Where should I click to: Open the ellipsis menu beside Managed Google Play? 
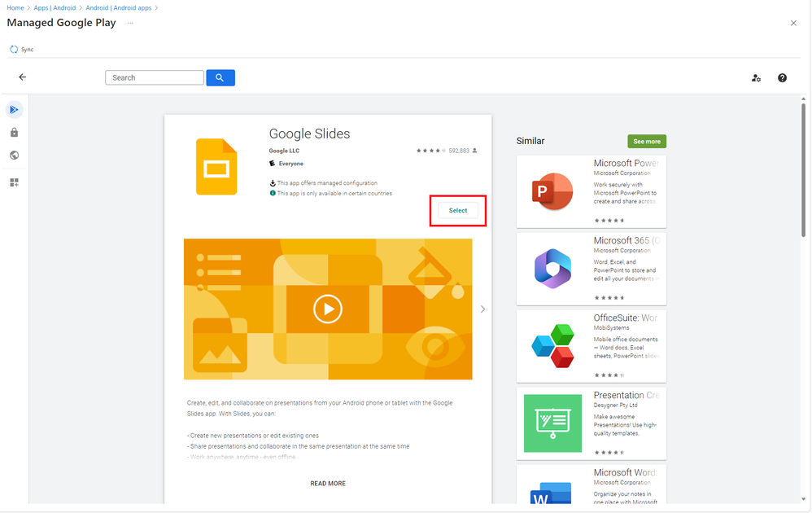130,23
